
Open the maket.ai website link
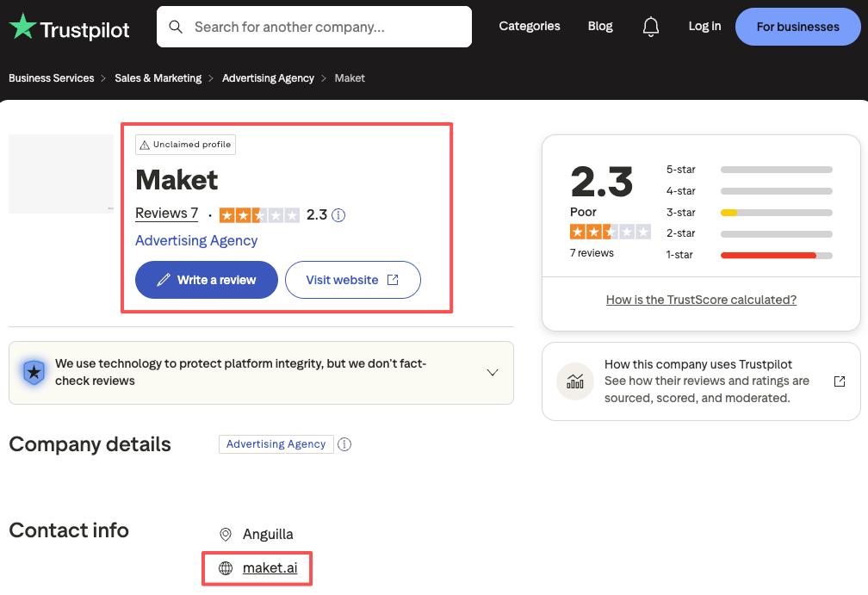[270, 568]
